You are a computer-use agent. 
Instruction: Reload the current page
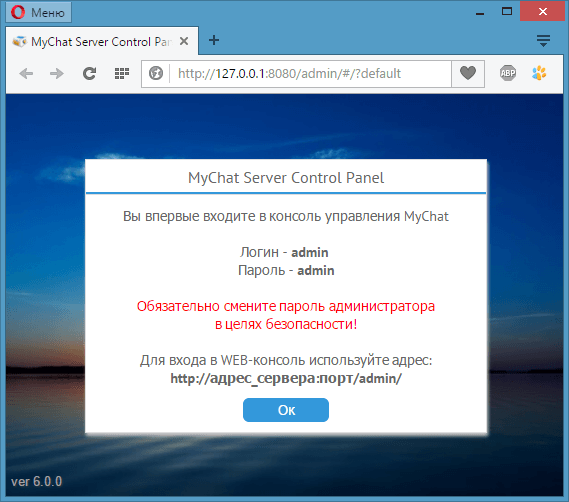(89, 74)
